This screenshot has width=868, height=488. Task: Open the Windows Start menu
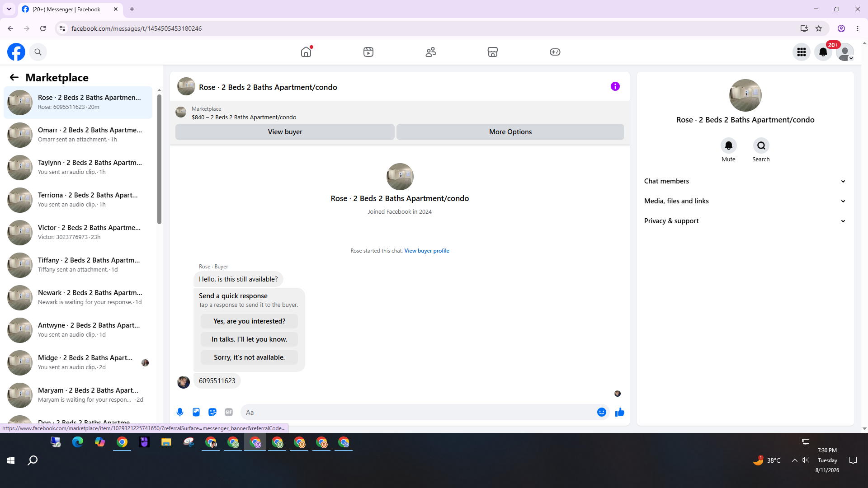[11, 460]
